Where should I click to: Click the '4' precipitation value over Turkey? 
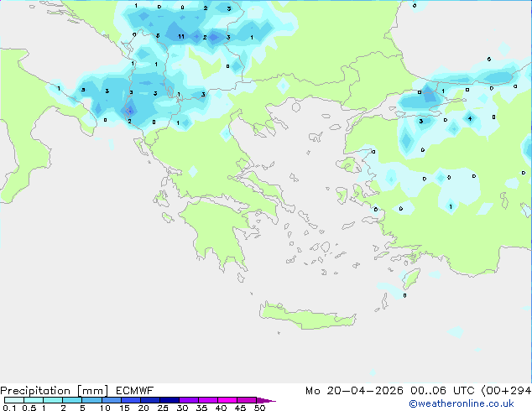(x=470, y=118)
